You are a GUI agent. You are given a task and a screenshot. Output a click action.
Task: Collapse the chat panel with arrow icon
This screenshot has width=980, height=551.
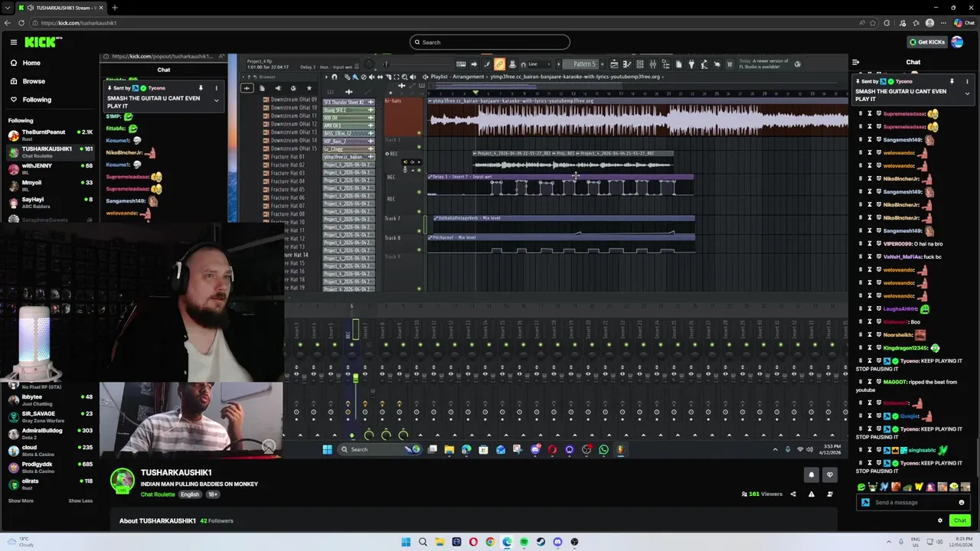856,62
